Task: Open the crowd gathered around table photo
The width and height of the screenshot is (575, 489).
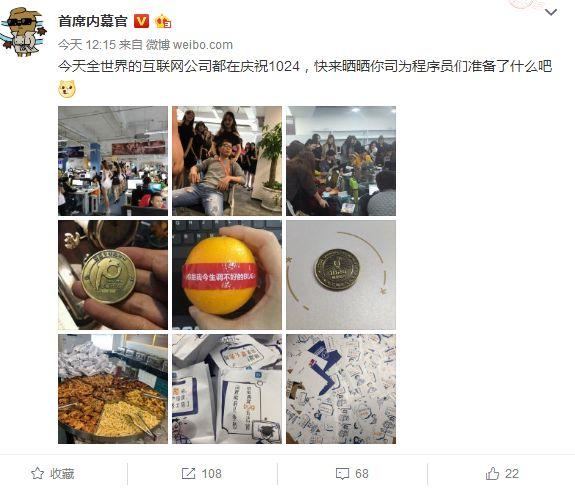Action: pyautogui.click(x=341, y=161)
